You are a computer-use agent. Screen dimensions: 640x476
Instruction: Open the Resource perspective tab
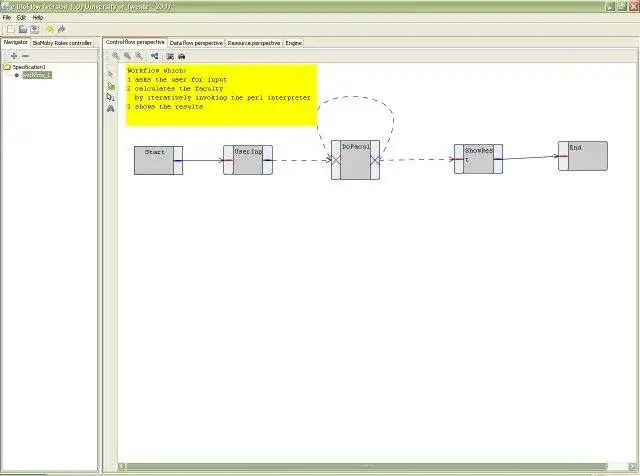click(253, 43)
